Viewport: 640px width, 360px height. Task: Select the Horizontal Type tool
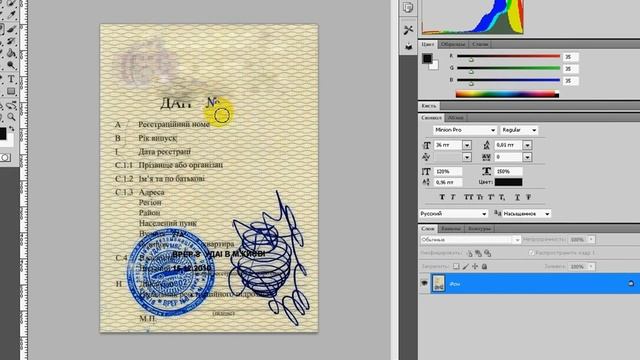(11, 79)
